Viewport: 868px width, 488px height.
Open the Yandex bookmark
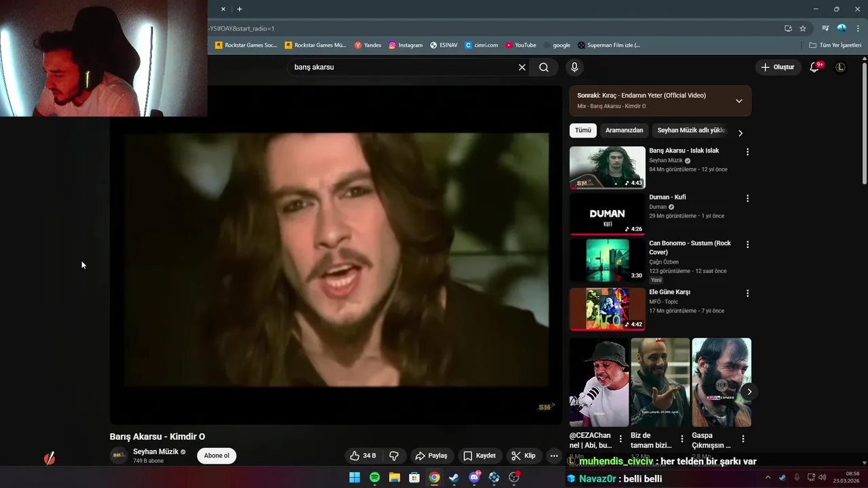[368, 45]
